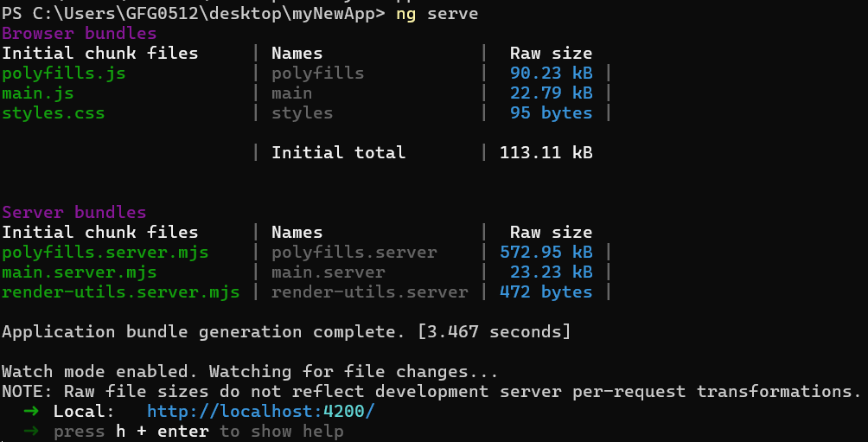
Task: Select main.js in the browser bundles
Action: pos(38,93)
